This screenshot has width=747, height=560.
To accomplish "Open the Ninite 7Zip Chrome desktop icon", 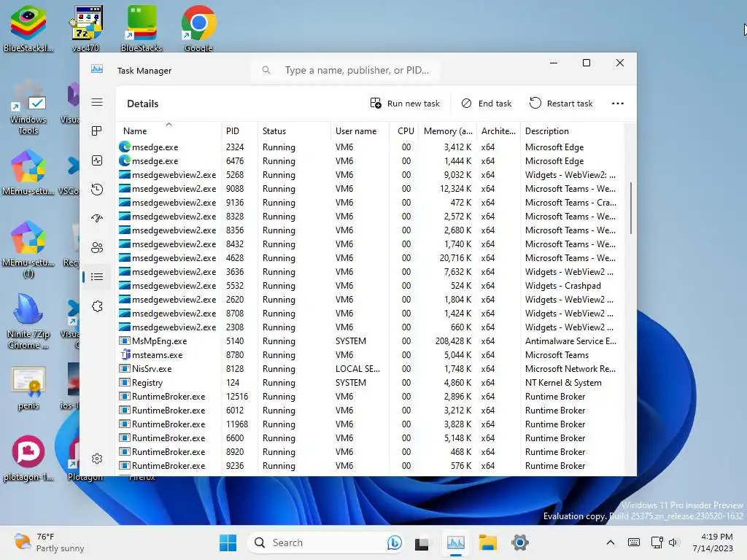I will [28, 322].
